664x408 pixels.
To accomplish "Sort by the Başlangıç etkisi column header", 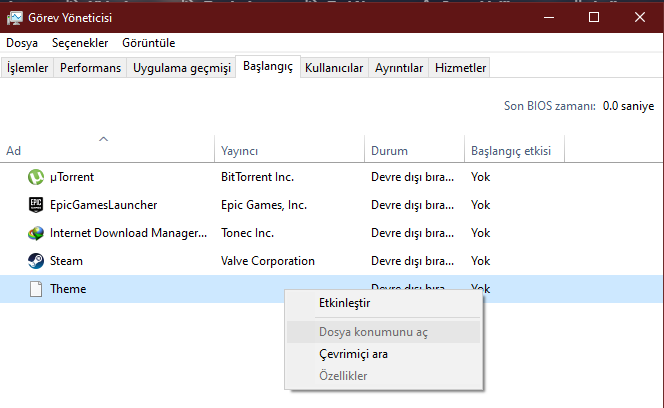I will point(514,151).
